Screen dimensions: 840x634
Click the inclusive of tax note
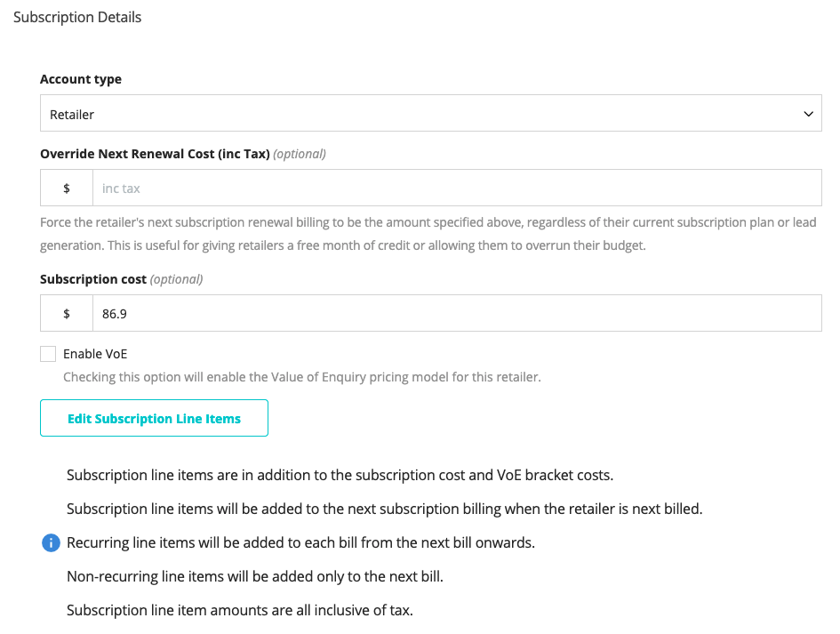pos(240,610)
